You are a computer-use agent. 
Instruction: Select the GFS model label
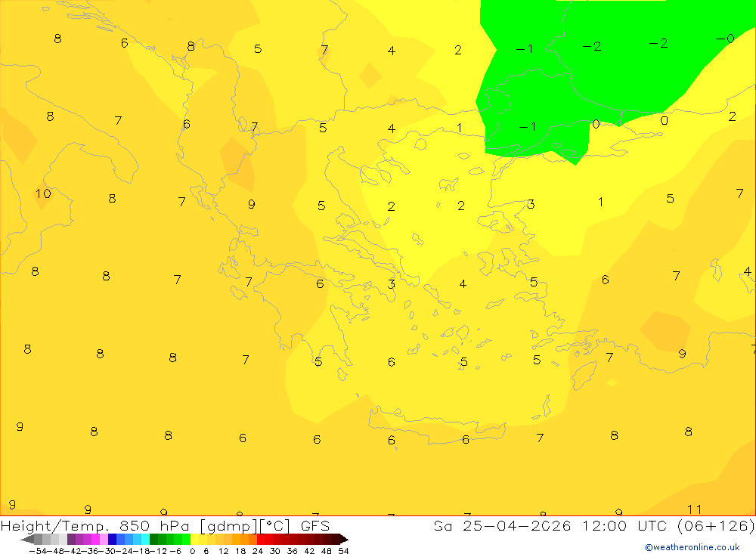[x=315, y=526]
